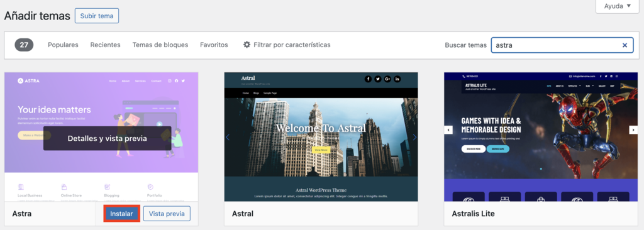Open the Ayuda help dropdown

[x=618, y=6]
